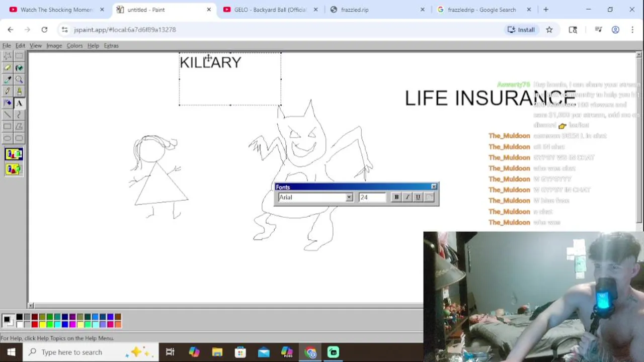Screen dimensions: 644x362
Task: Expand the Arial font family dropdown
Action: (x=349, y=198)
